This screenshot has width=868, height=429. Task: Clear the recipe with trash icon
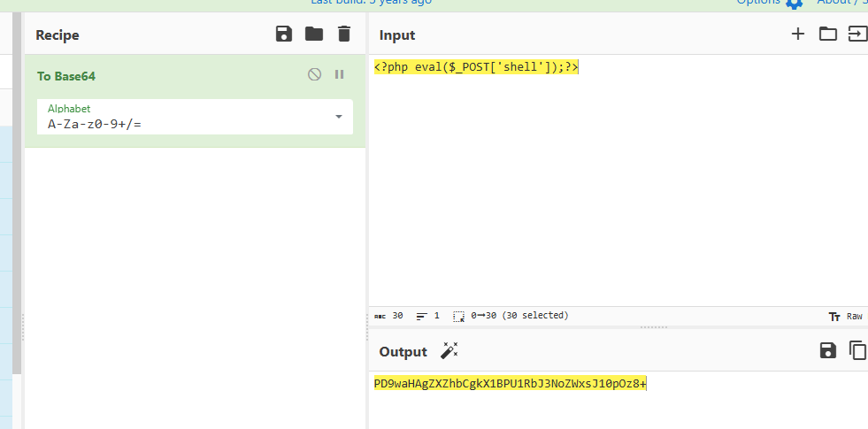[344, 34]
